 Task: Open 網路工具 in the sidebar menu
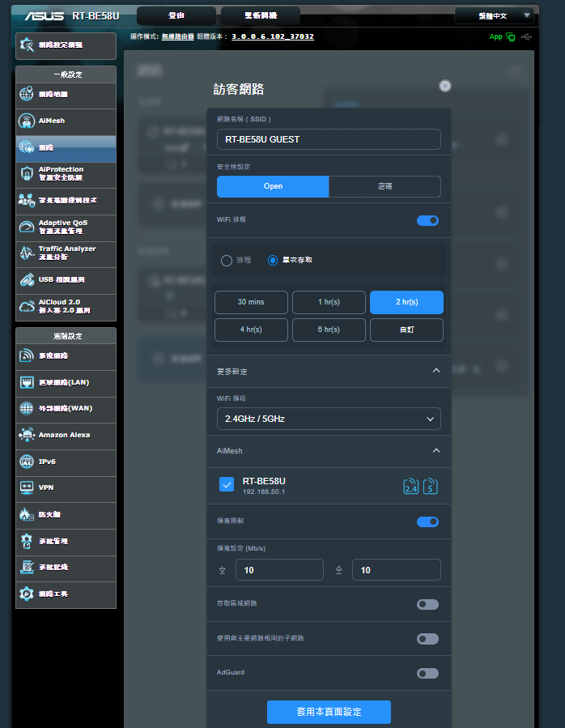(66, 594)
